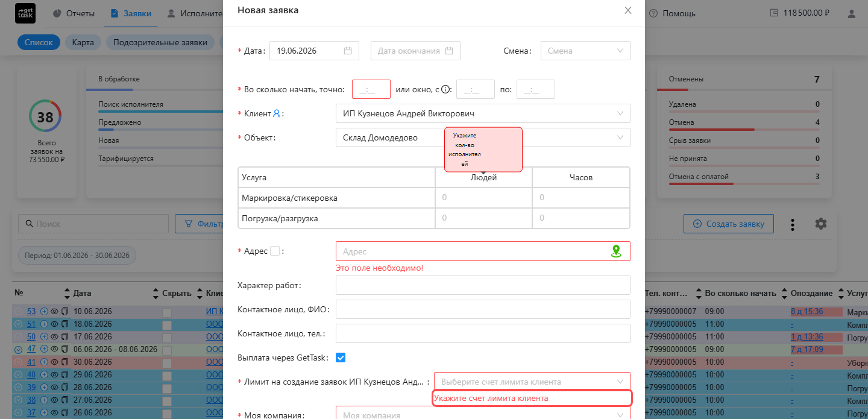Image resolution: width=868 pixels, height=419 pixels.
Task: Expand the Смена dropdown
Action: click(x=585, y=51)
